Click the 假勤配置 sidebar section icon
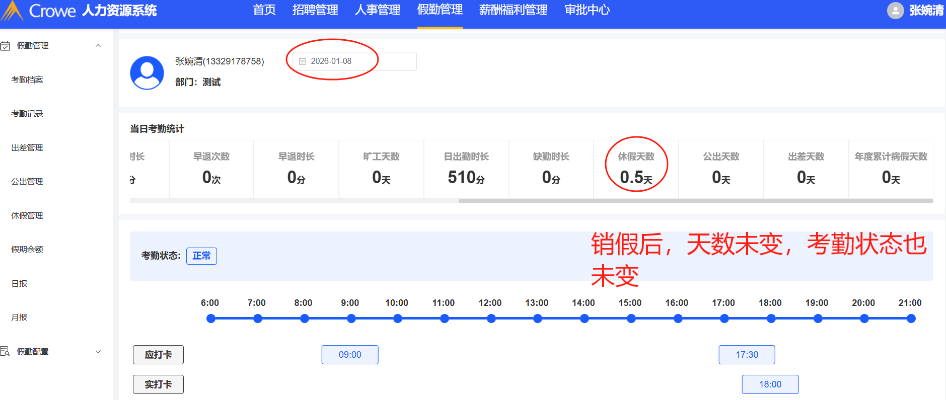This screenshot has height=400, width=946. point(6,351)
